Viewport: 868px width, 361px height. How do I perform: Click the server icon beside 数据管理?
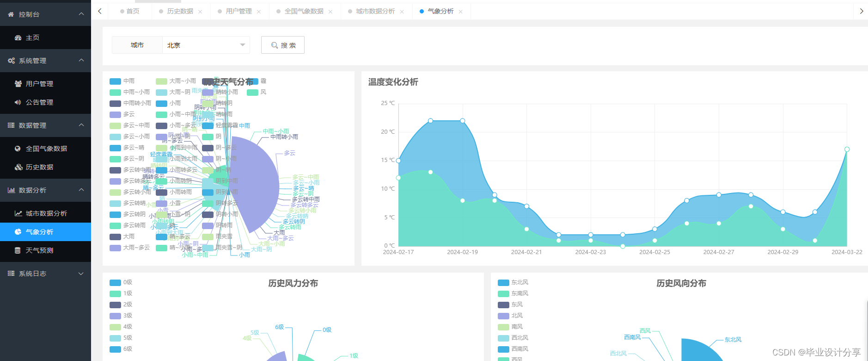[11, 125]
